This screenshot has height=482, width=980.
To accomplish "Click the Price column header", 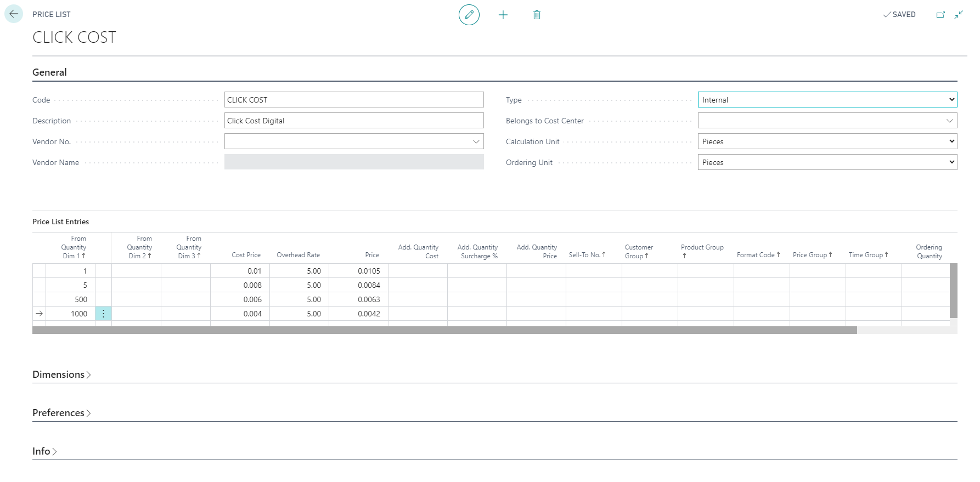I will coord(372,255).
